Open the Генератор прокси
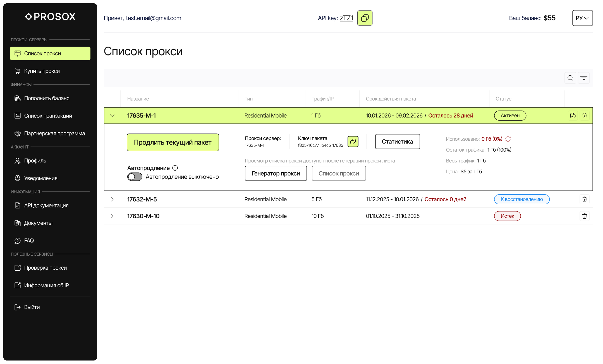Screen dimensions: 603x364 (x=276, y=173)
